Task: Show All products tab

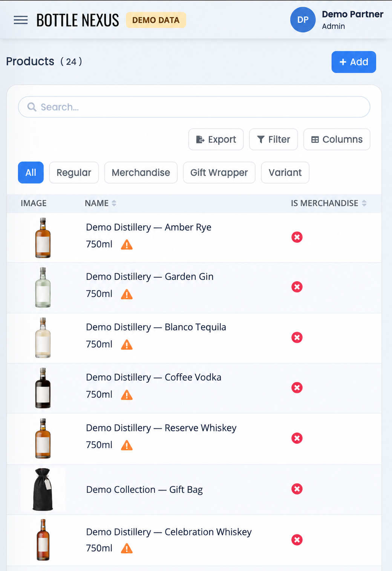Action: tap(31, 172)
